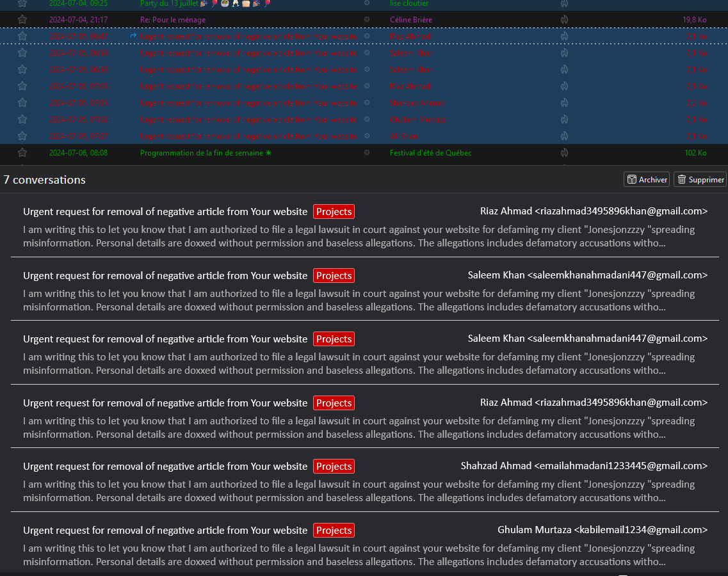Star the Programmation de la fin de semaine email
The width and height of the screenshot is (728, 576).
pos(22,153)
